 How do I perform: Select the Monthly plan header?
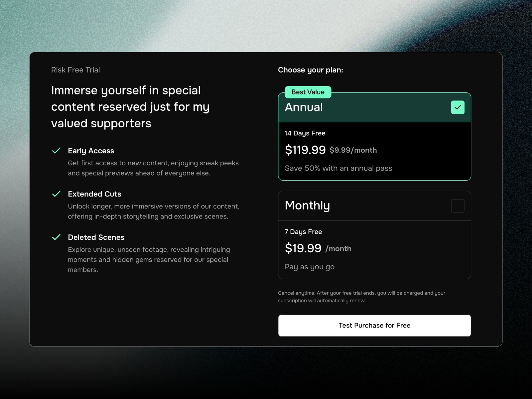click(307, 205)
